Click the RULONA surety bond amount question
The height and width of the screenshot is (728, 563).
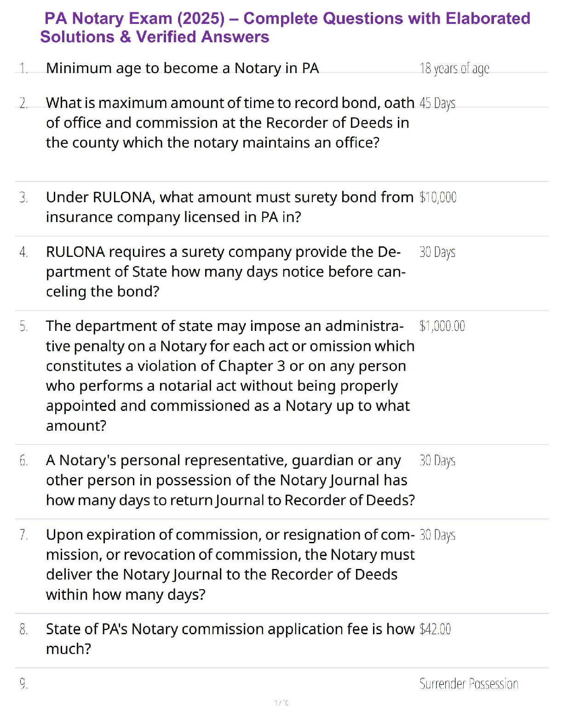pyautogui.click(x=229, y=207)
